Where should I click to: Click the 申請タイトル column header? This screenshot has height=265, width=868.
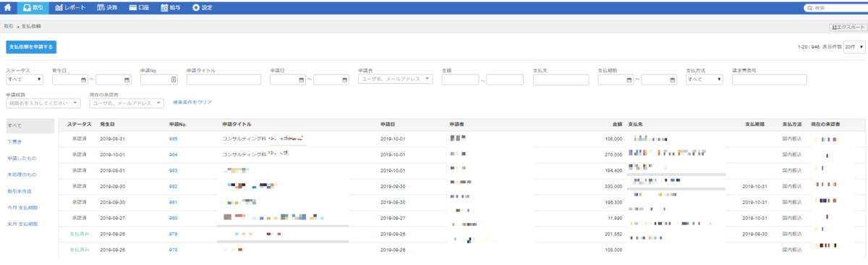click(x=237, y=125)
